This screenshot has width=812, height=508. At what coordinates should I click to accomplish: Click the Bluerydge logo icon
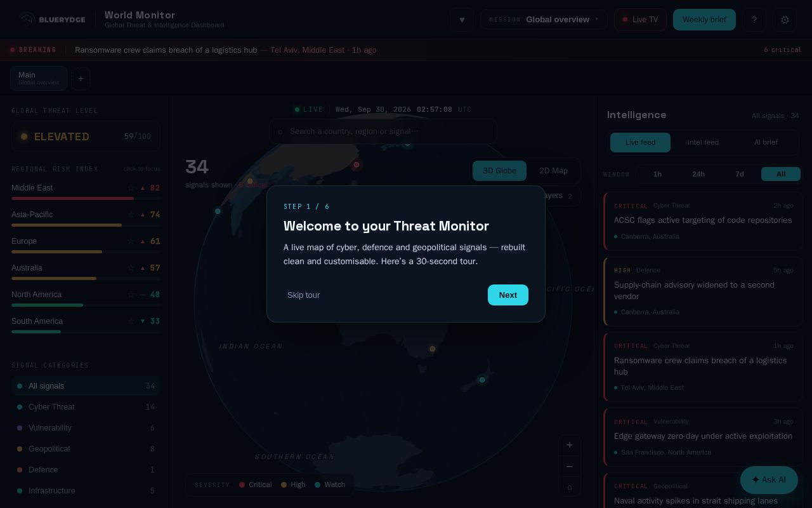point(27,20)
